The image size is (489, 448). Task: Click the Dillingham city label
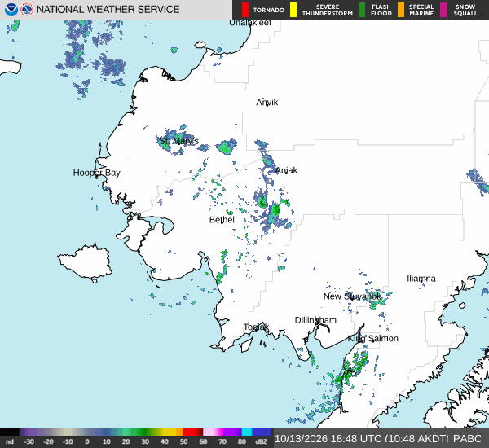pyautogui.click(x=315, y=320)
